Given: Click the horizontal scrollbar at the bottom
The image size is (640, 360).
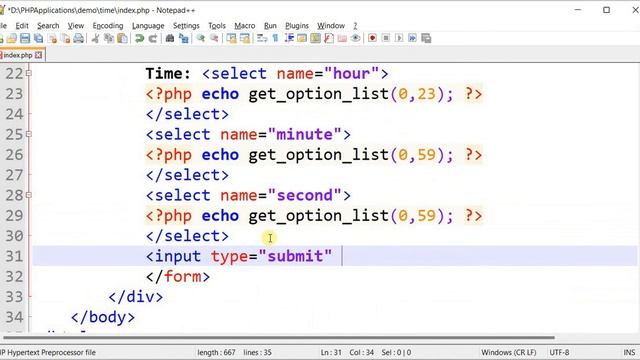Looking at the screenshot, I should 279,338.
